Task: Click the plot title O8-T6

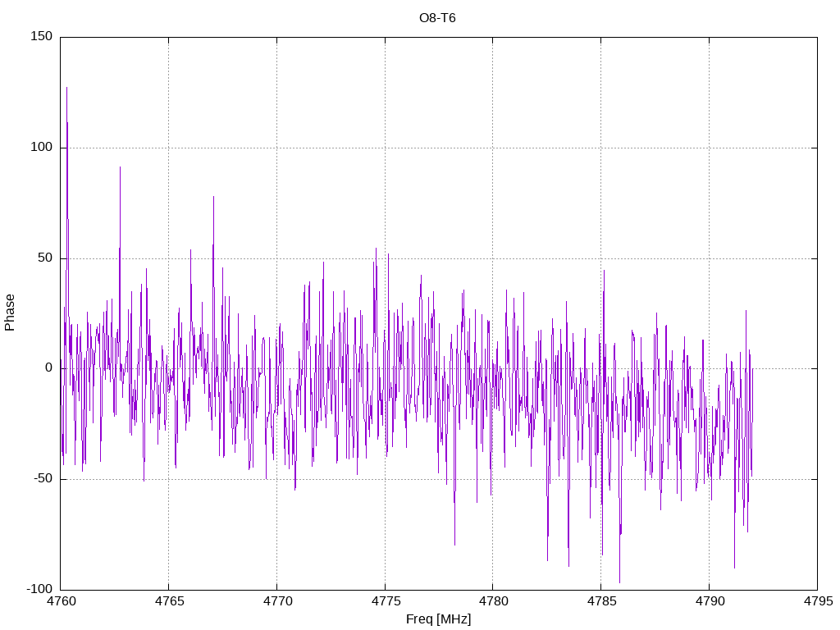Action: click(x=437, y=17)
